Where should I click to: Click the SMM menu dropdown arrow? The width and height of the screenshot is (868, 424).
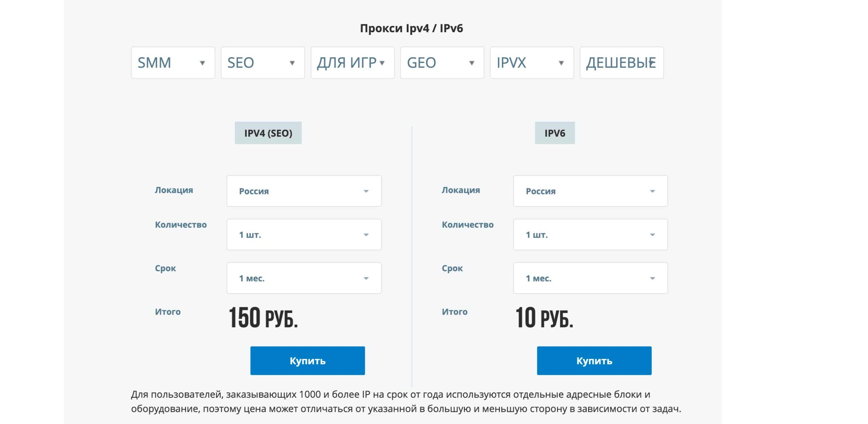coord(202,63)
